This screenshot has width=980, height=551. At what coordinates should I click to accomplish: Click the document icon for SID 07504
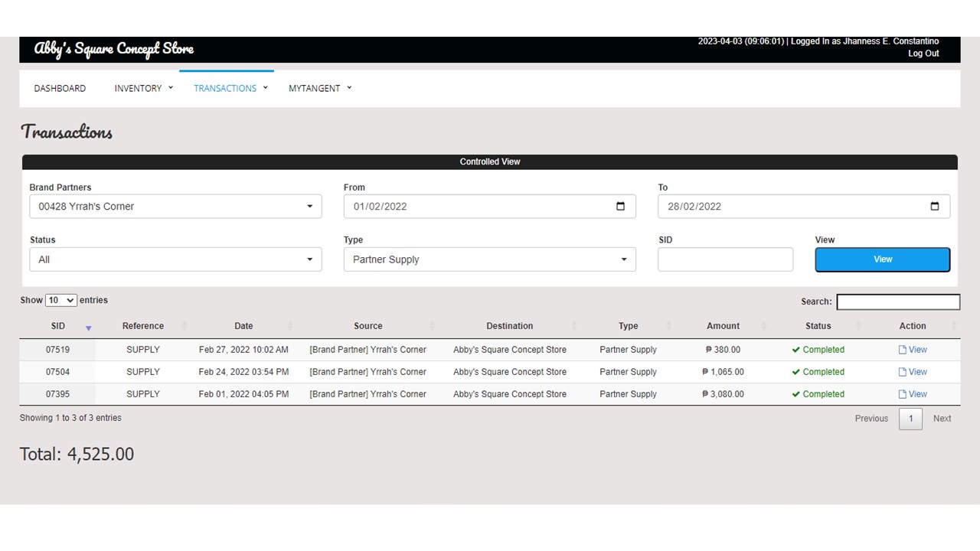pos(903,372)
